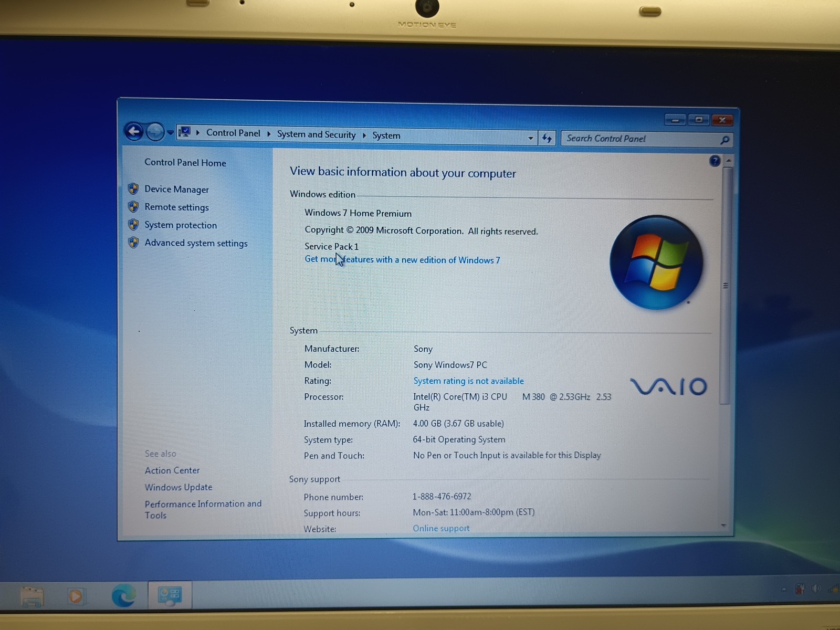Click shield icon next to Device Manager

[133, 188]
